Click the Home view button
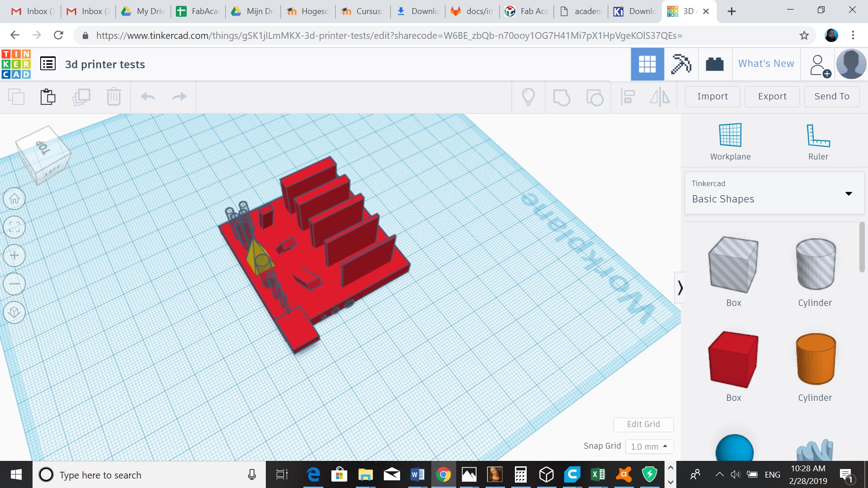Image resolution: width=868 pixels, height=488 pixels. (14, 199)
